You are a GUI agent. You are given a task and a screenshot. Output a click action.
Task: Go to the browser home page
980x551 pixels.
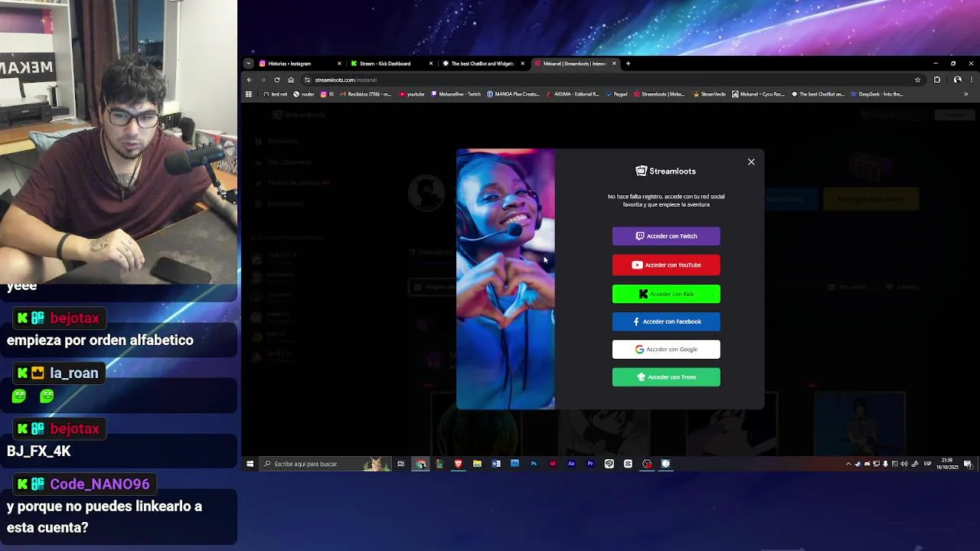pyautogui.click(x=291, y=80)
